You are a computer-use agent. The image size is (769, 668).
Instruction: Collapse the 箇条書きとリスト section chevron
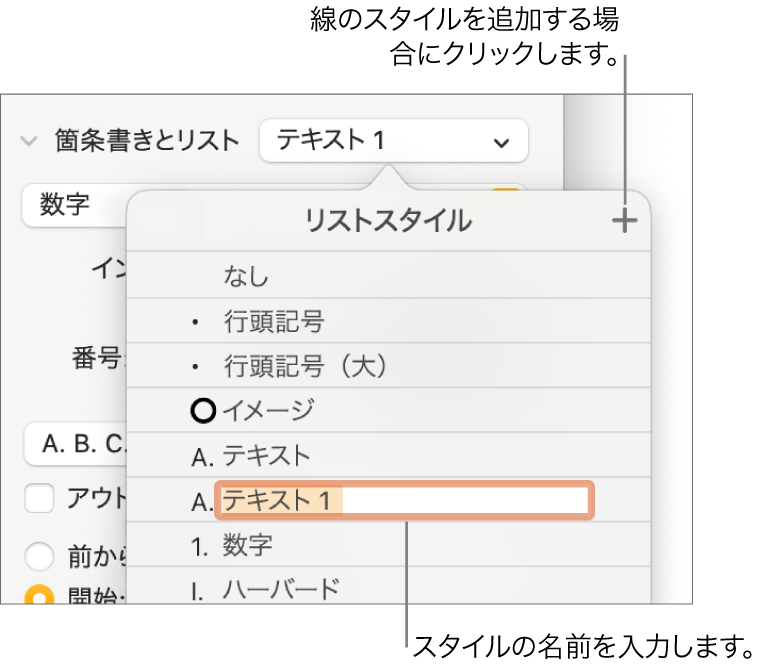click(29, 141)
